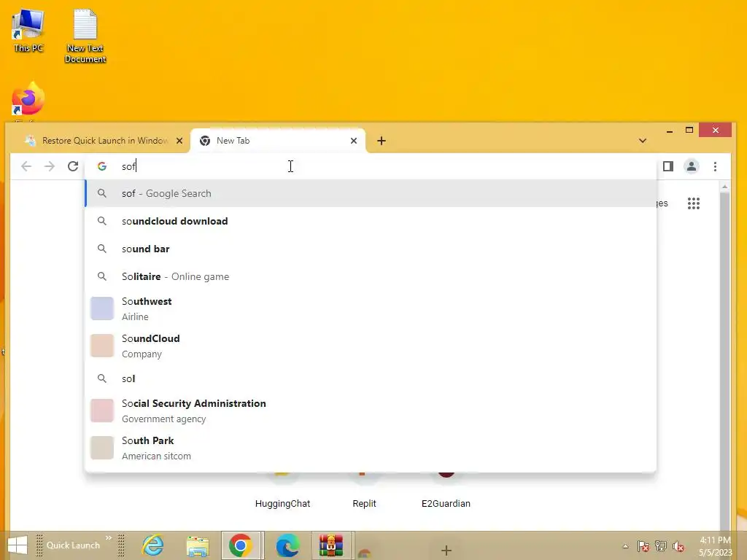Click the Quick Launch toolbar label
This screenshot has height=560, width=747.
click(x=73, y=545)
